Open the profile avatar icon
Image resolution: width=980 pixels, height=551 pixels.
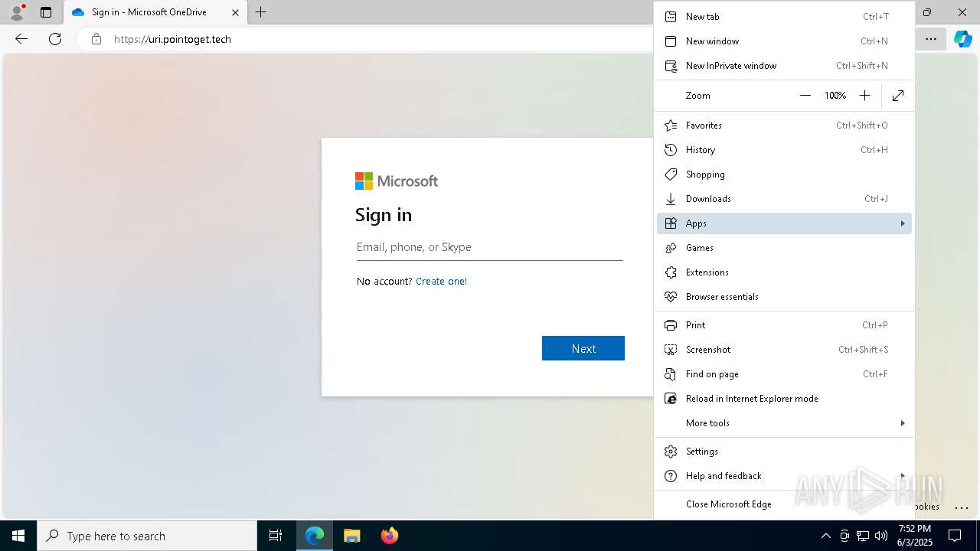[x=16, y=12]
